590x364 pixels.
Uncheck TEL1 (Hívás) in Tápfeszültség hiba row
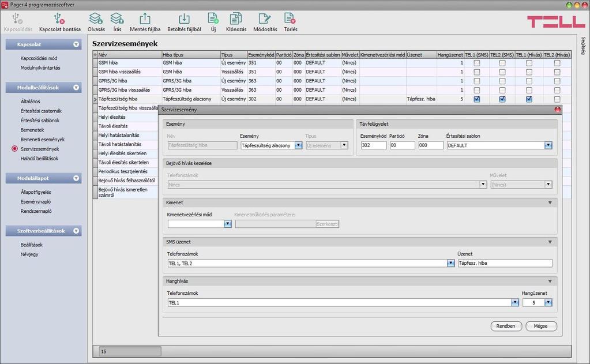(529, 99)
